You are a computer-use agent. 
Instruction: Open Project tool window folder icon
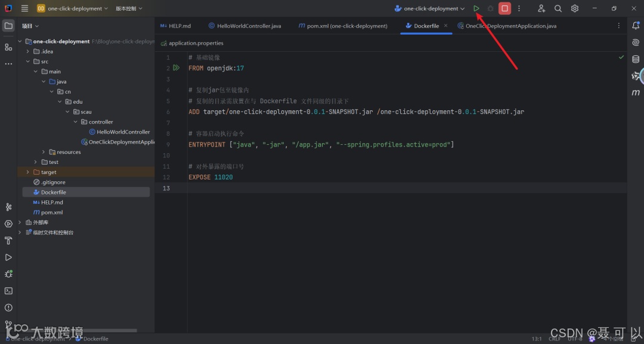click(x=8, y=26)
